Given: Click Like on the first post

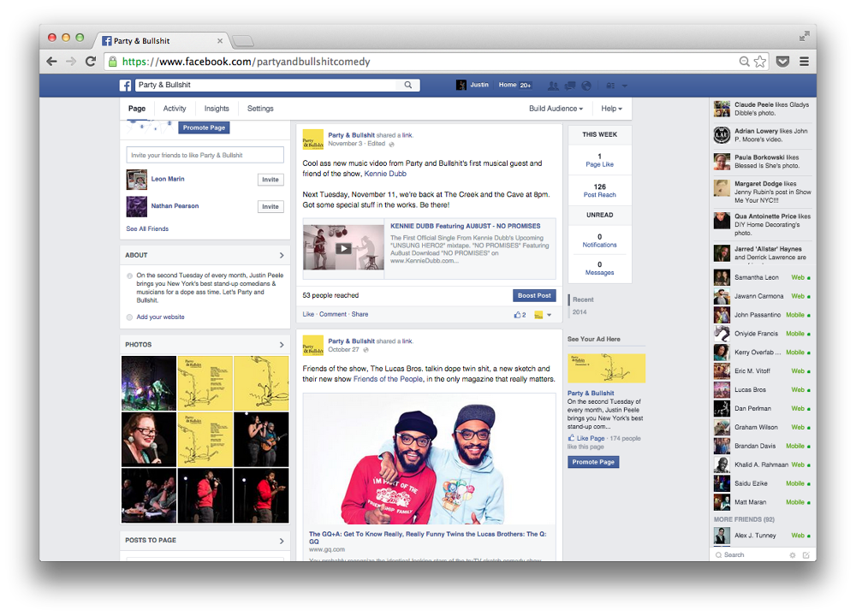Looking at the screenshot, I should point(308,314).
